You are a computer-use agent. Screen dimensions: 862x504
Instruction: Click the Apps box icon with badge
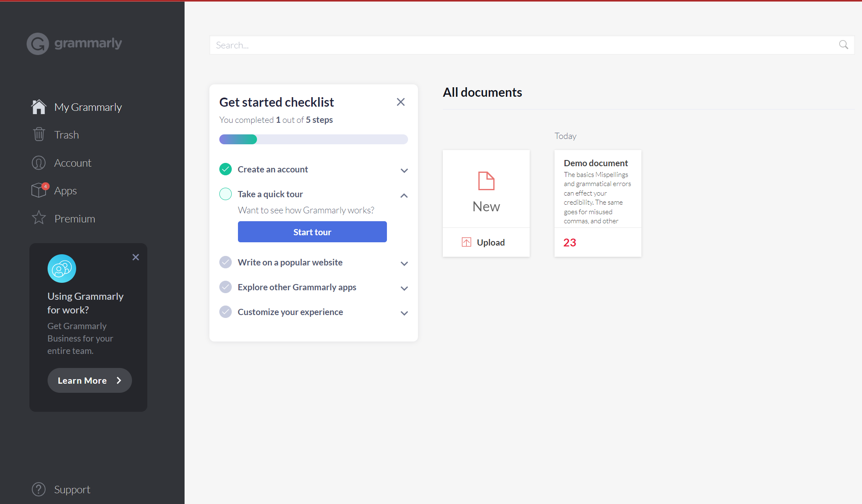[x=40, y=190]
